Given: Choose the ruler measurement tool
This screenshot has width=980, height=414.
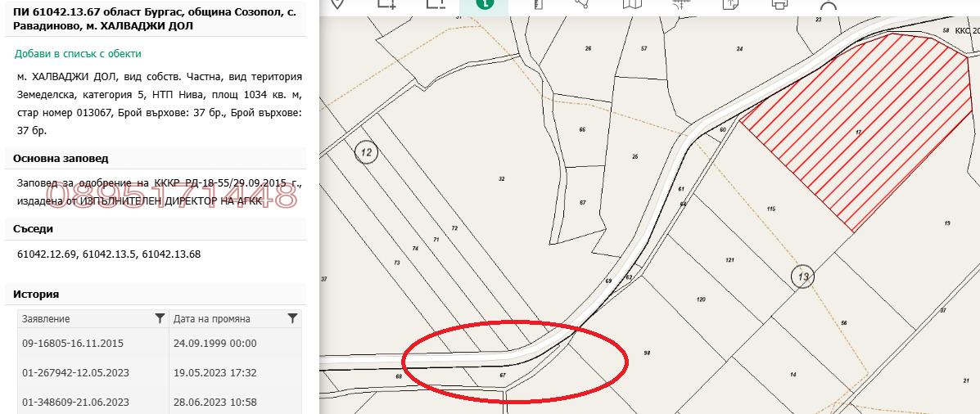Looking at the screenshot, I should point(537,4).
